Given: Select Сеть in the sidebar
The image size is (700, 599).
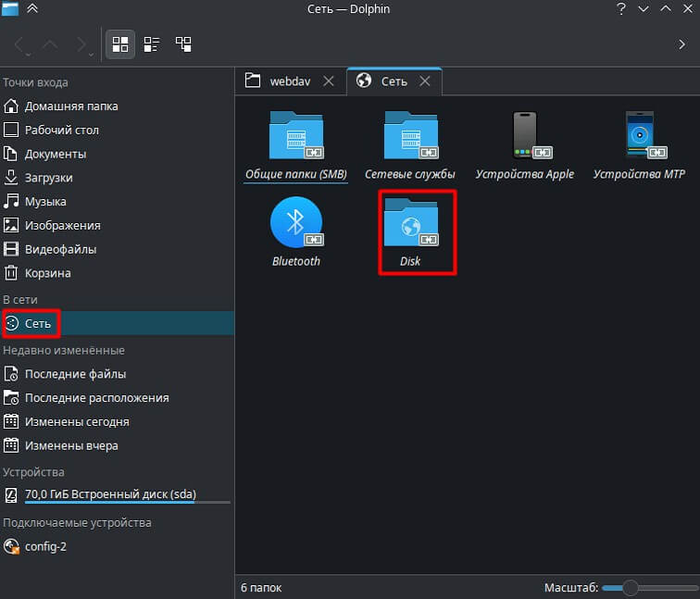Looking at the screenshot, I should pos(117,323).
